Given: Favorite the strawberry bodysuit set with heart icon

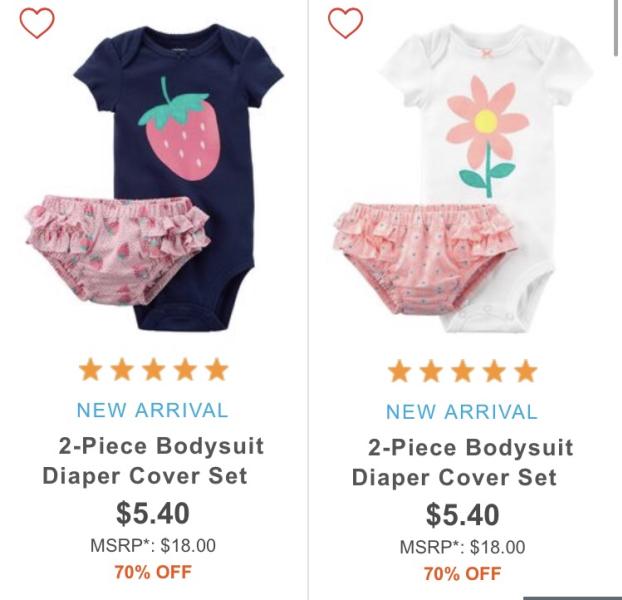Looking at the screenshot, I should [x=37, y=23].
